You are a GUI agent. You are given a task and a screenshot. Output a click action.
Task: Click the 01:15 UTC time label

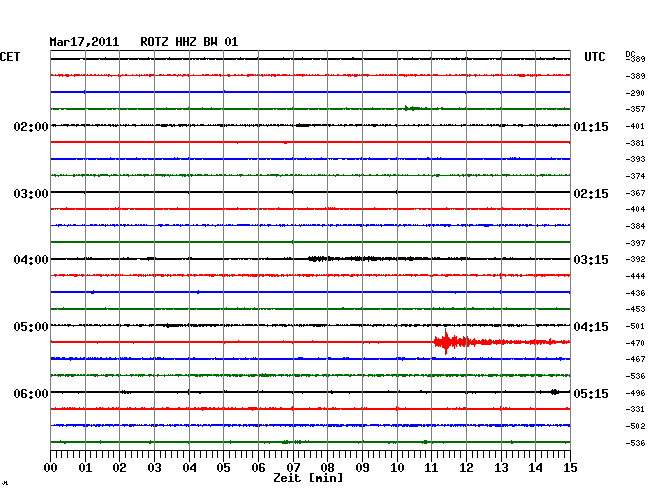pyautogui.click(x=591, y=126)
